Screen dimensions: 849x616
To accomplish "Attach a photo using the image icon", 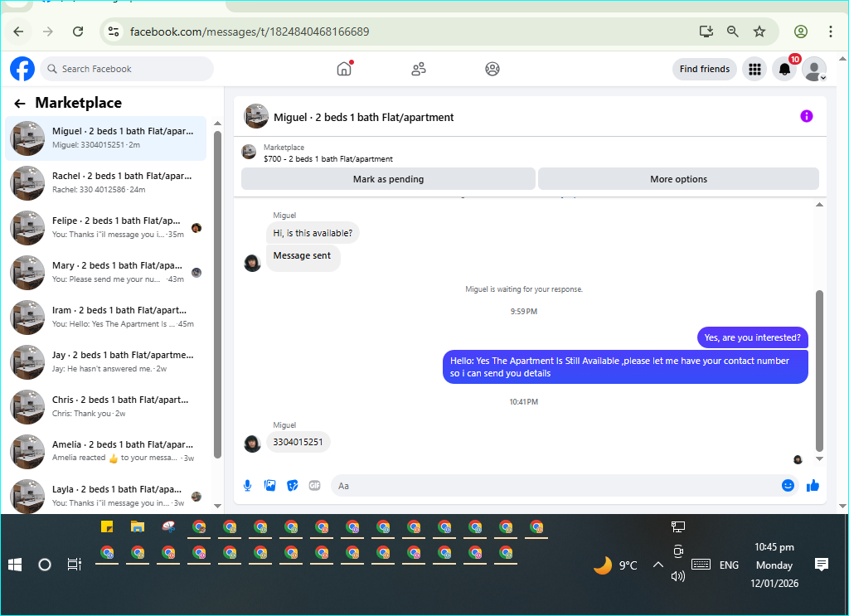I will tap(269, 486).
